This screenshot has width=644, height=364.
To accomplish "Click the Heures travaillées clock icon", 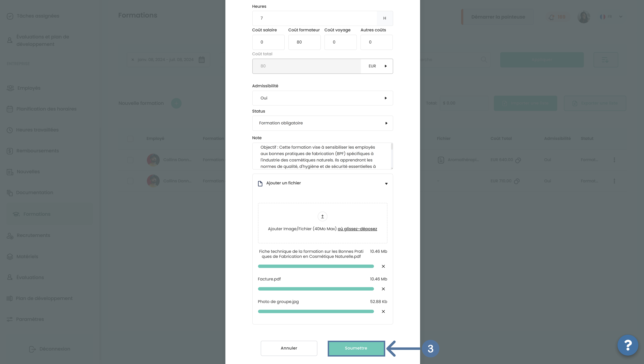I will click(x=9, y=130).
